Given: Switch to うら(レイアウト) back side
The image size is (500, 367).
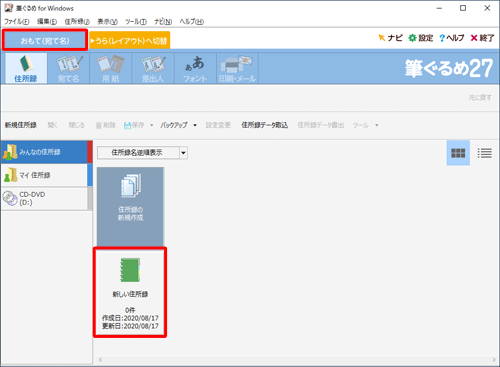Looking at the screenshot, I should (x=129, y=40).
